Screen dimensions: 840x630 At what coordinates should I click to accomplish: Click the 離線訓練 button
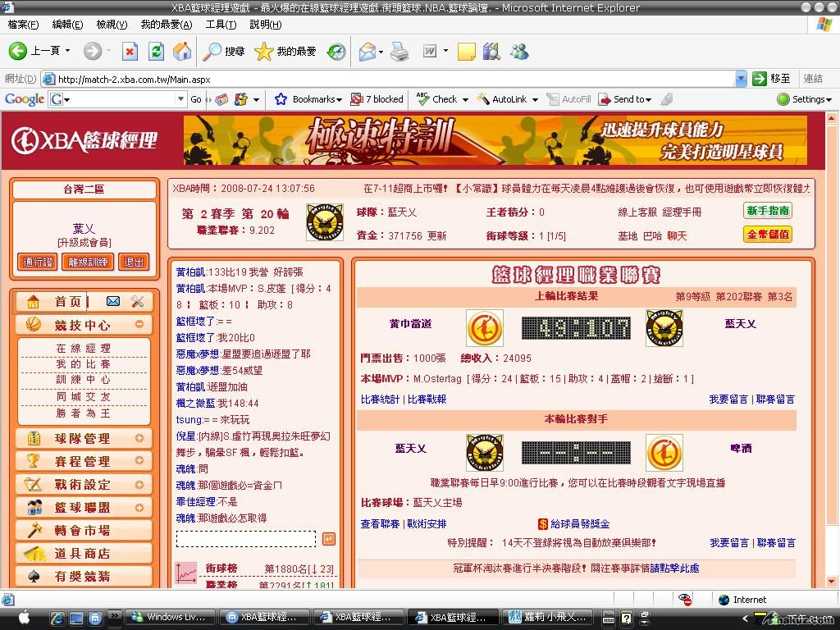coord(88,262)
